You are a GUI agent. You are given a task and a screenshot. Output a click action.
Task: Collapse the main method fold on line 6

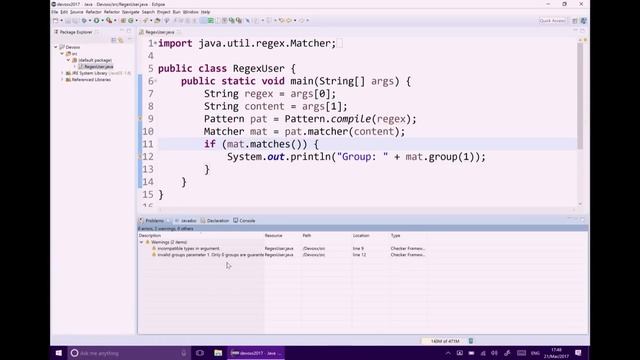pyautogui.click(x=156, y=81)
